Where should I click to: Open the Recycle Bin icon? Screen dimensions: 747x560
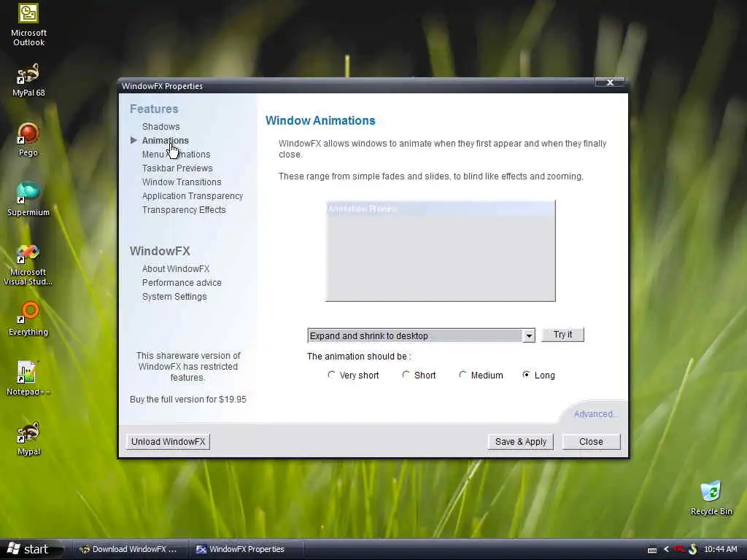click(x=711, y=498)
